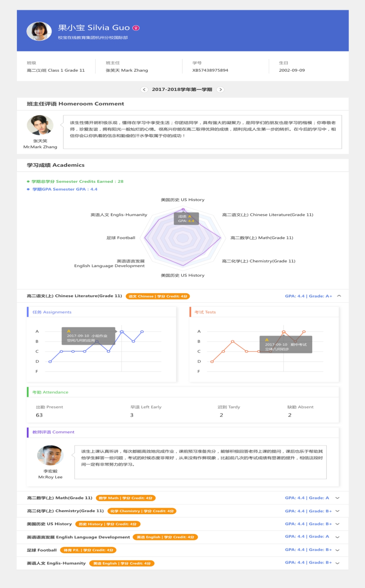
Task: Click the birthday value 2002-09-09
Action: [292, 70]
